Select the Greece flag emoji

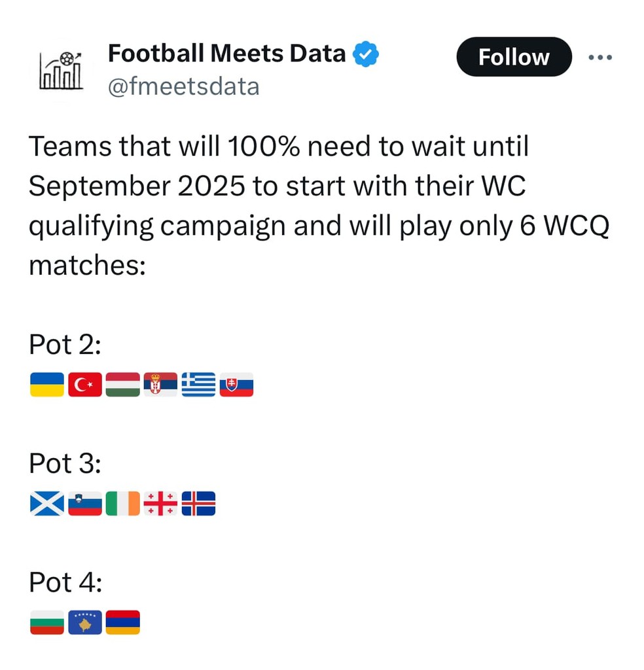(198, 385)
